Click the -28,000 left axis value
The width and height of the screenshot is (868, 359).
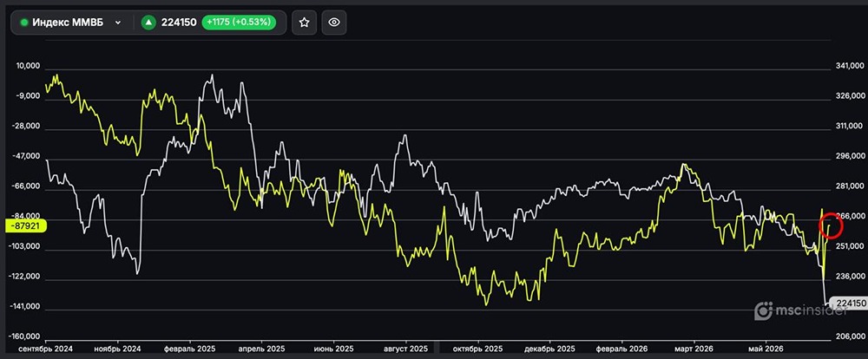[x=28, y=126]
